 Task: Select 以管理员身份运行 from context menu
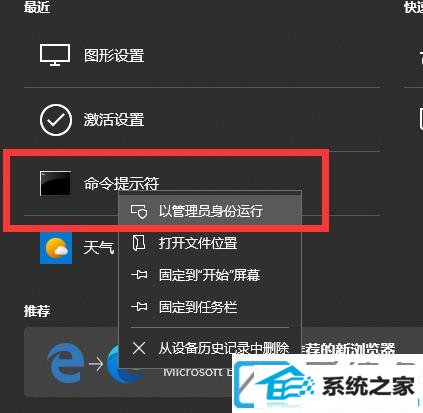(x=210, y=211)
